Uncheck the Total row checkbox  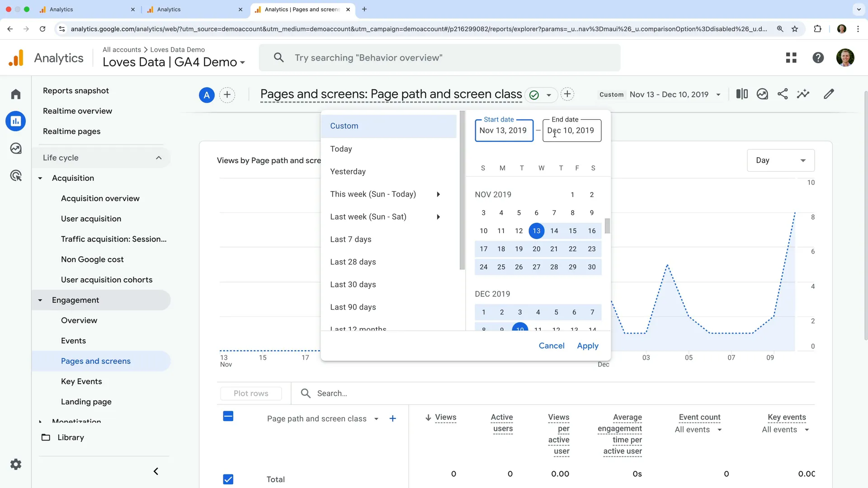click(x=228, y=479)
